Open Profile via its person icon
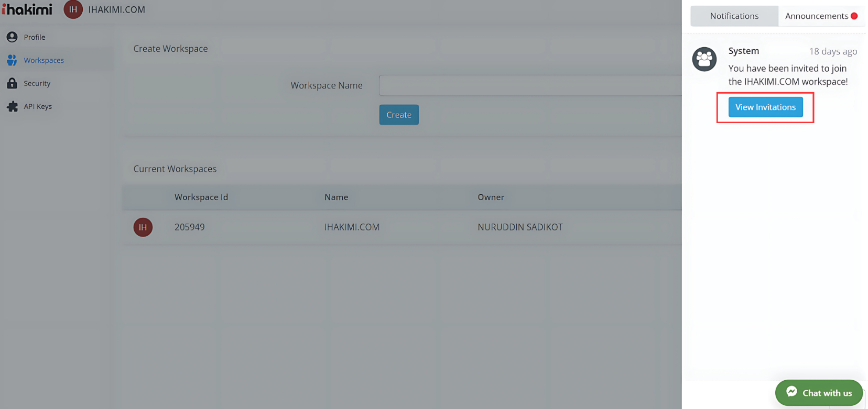This screenshot has height=409, width=868. 12,37
